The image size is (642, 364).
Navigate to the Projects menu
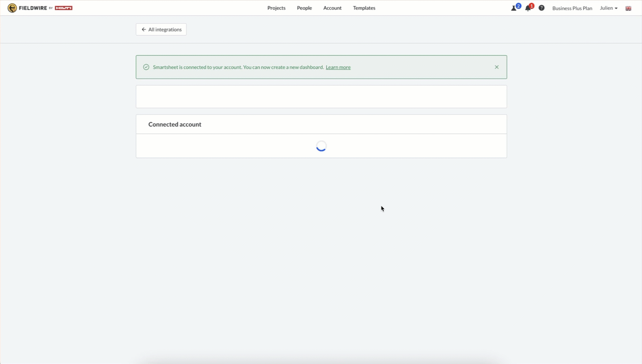[276, 8]
